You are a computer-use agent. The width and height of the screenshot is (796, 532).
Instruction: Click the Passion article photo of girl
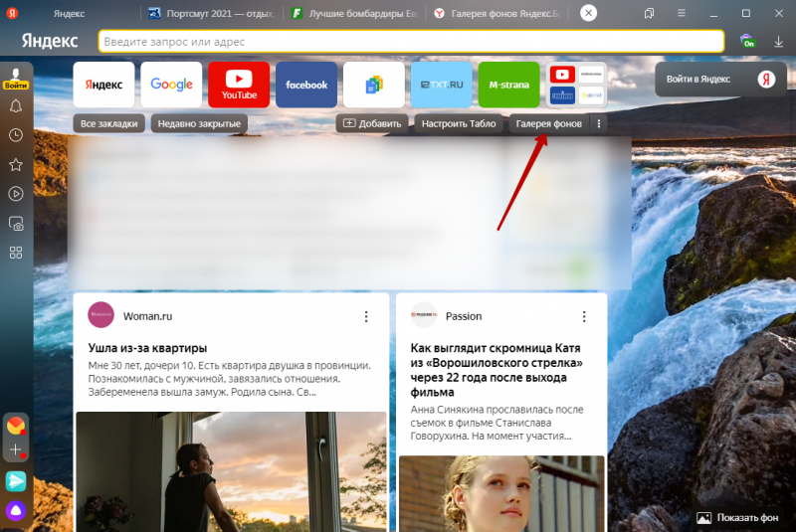pos(501,493)
